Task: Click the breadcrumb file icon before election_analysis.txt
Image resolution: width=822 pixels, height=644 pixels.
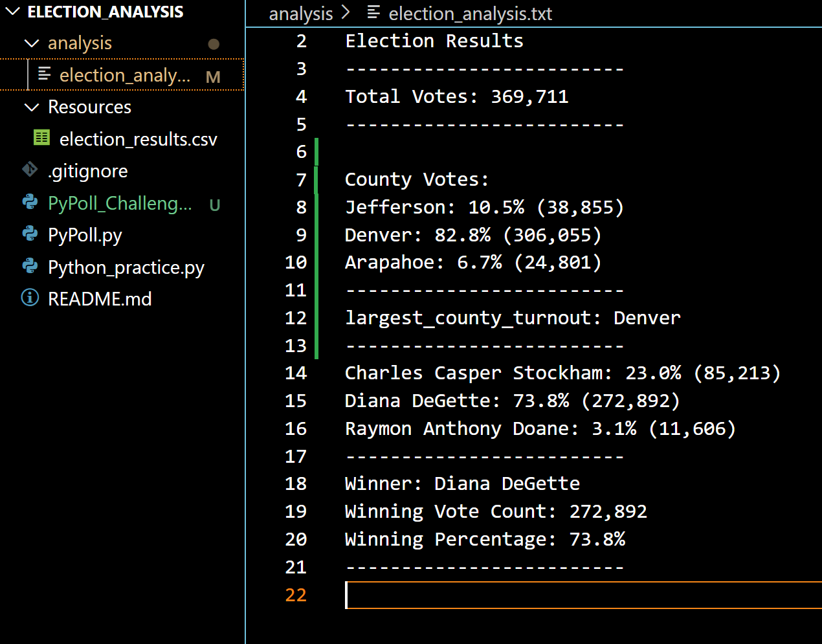Action: [373, 12]
